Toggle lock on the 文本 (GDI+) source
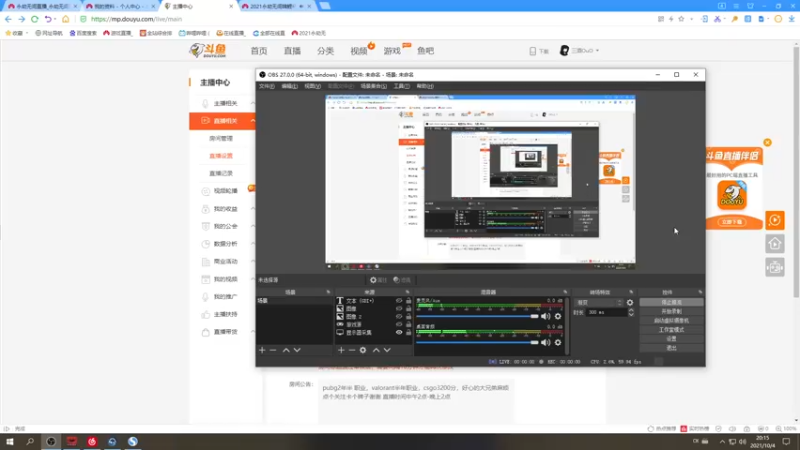800x450 pixels. click(x=408, y=301)
